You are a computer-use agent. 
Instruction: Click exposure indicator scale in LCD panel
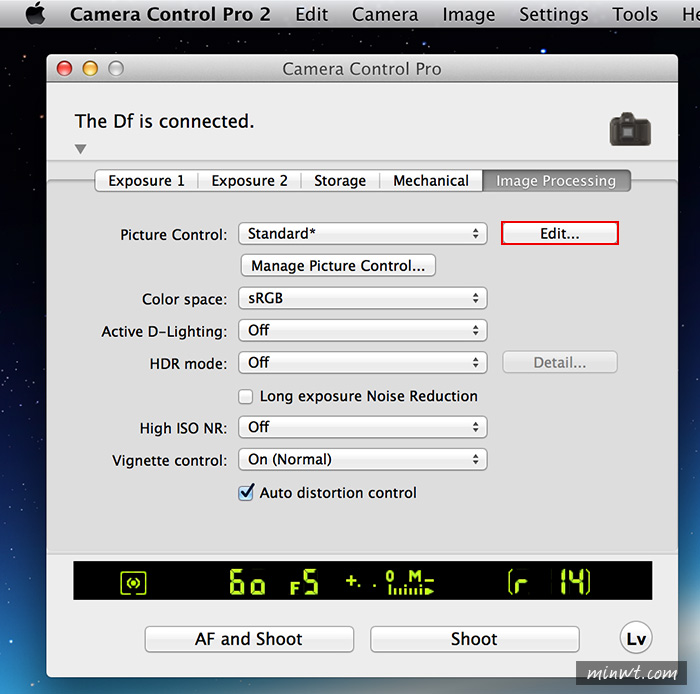(x=410, y=583)
